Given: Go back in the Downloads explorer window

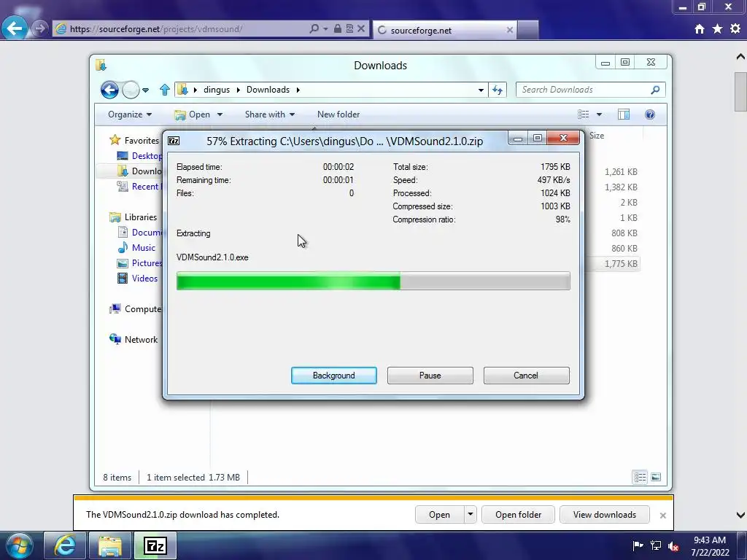Looking at the screenshot, I should (x=109, y=90).
